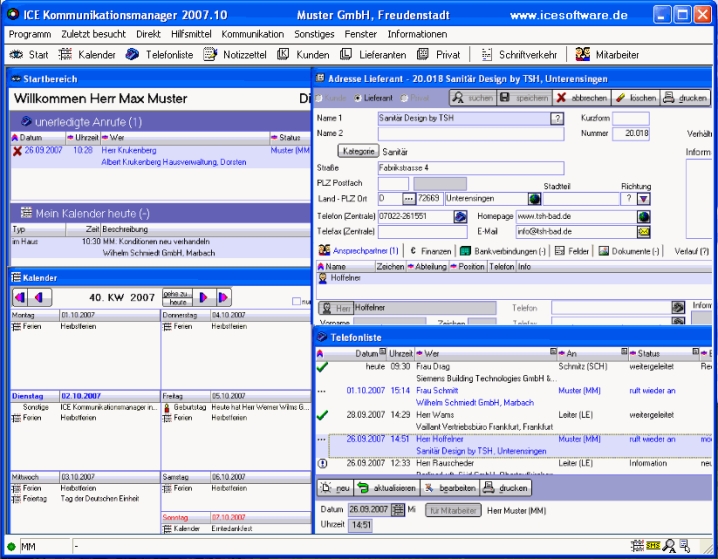Click the Kategorie button

point(357,151)
